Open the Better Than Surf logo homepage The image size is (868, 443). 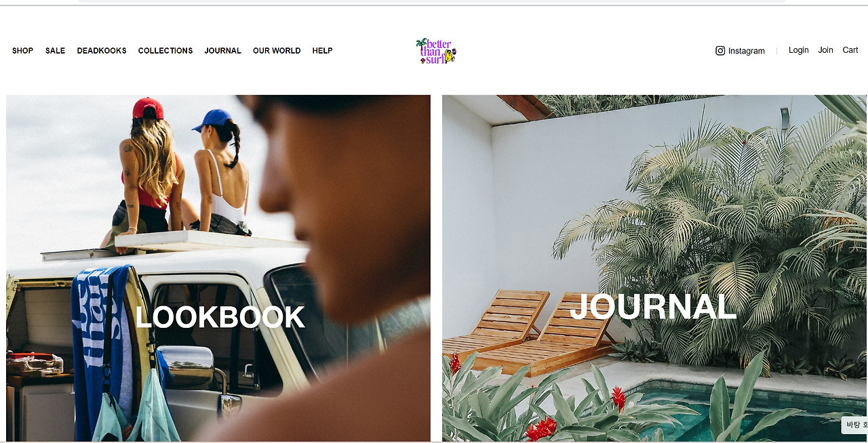coord(436,51)
